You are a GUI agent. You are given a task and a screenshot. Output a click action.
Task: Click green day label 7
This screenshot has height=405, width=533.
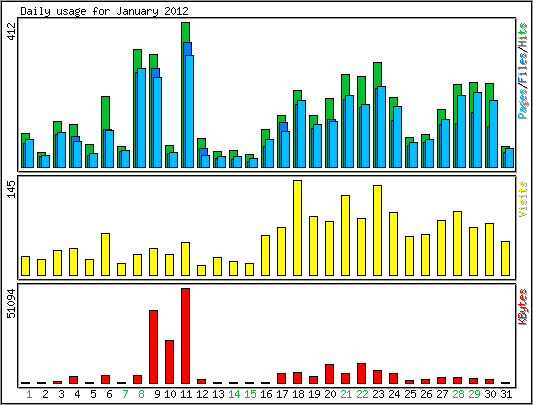coord(125,394)
